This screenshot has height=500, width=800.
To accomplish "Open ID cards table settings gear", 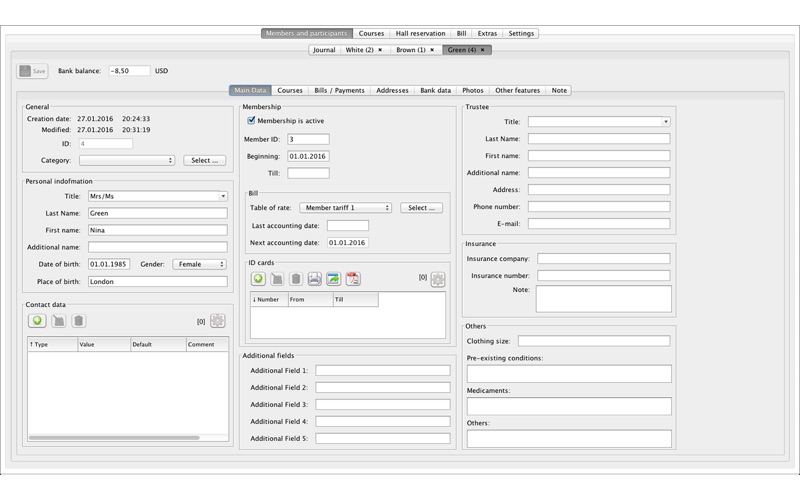I will tap(438, 279).
